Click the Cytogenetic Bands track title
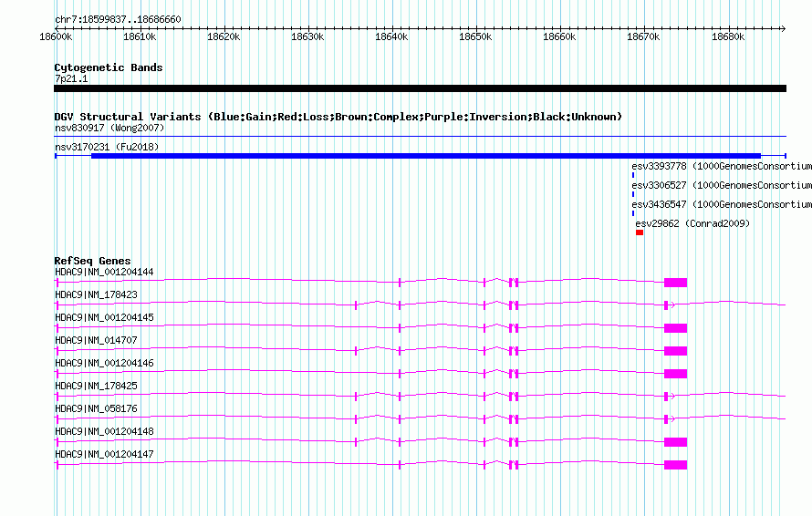Image resolution: width=812 pixels, height=516 pixels. (x=109, y=67)
